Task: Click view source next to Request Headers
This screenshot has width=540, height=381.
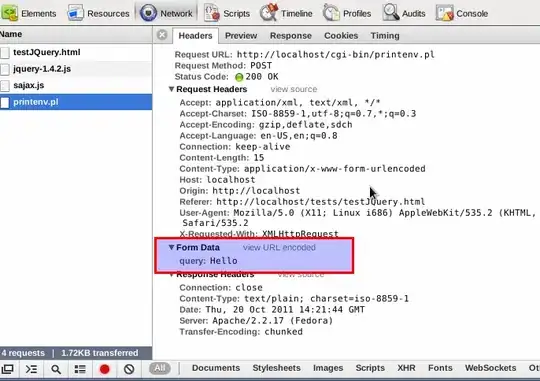Action: click(293, 89)
